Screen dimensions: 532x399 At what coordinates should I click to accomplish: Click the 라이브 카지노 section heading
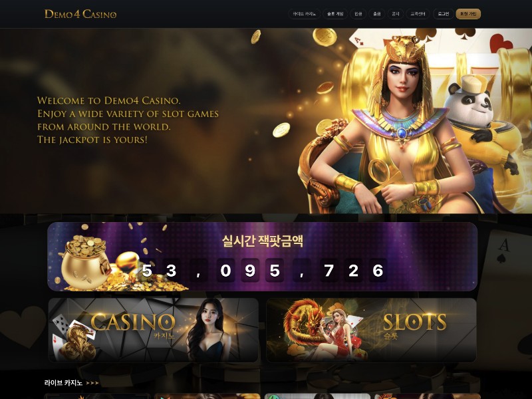[63, 383]
